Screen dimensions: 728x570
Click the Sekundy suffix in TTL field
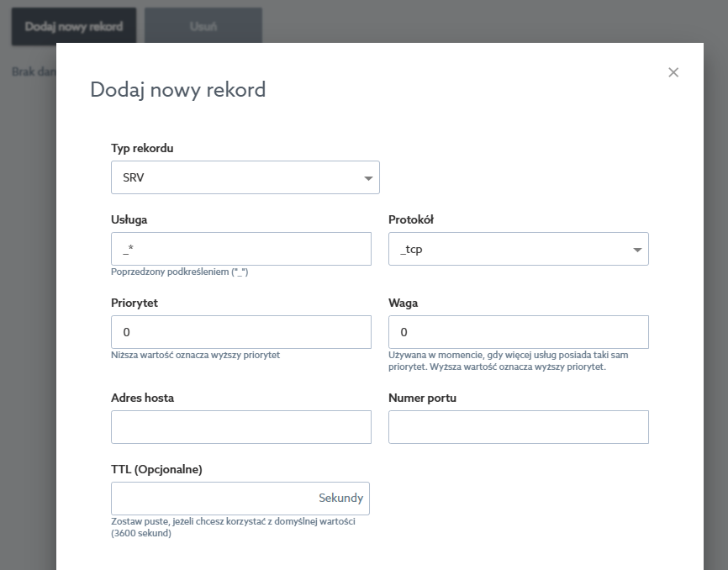pos(340,499)
